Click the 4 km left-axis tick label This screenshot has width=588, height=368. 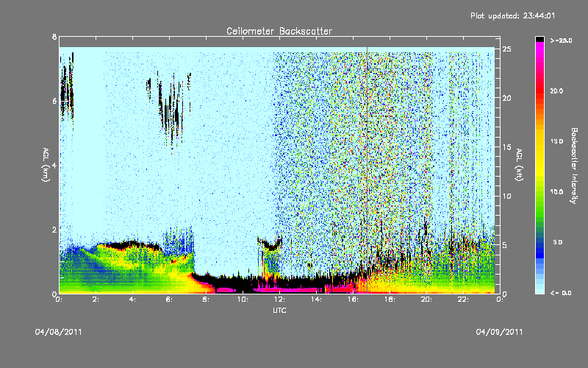tap(54, 165)
